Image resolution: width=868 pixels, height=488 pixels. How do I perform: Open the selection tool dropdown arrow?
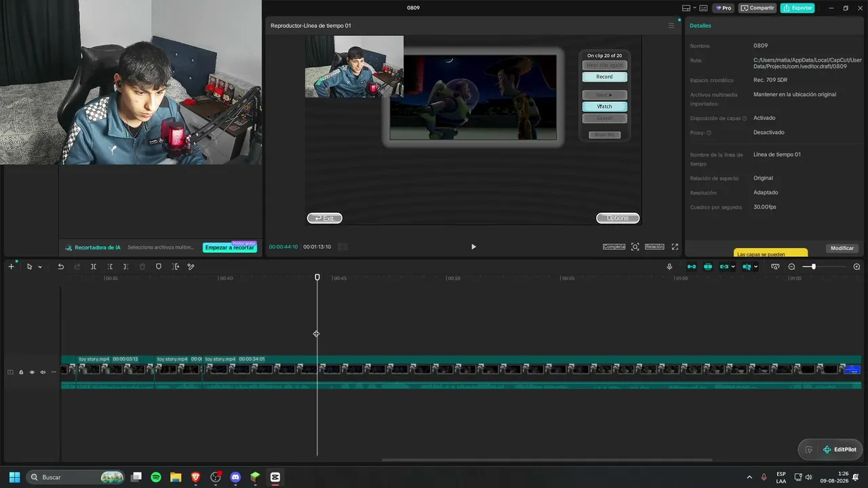(40, 267)
